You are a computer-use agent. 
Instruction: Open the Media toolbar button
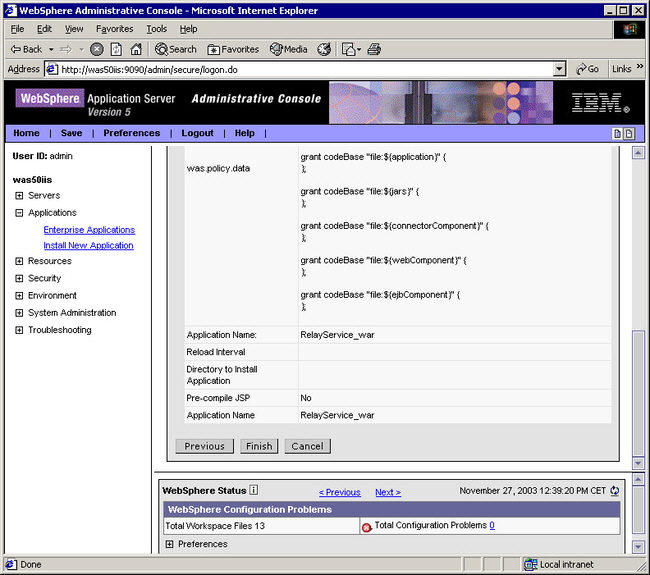pyautogui.click(x=289, y=49)
